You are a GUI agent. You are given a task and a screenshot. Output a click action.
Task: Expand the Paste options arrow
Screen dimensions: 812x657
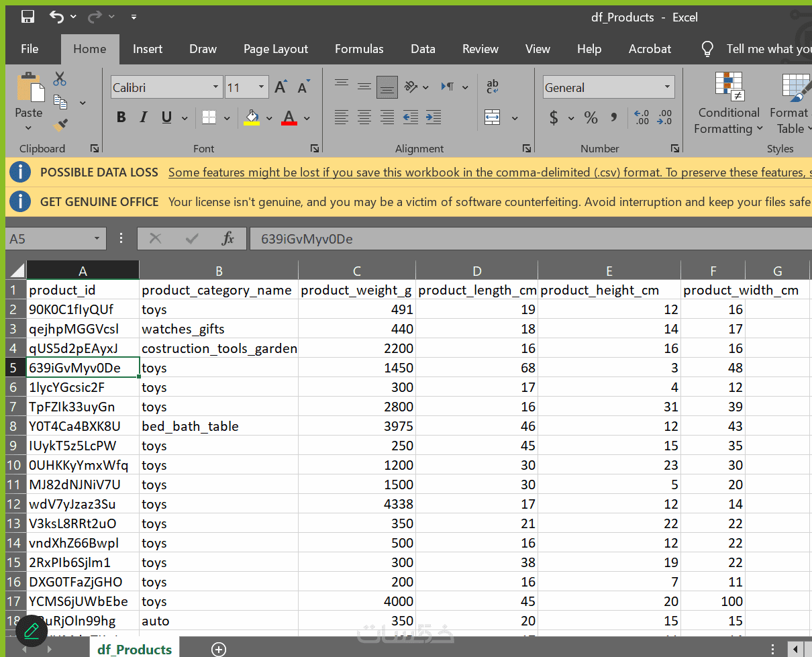click(x=29, y=128)
